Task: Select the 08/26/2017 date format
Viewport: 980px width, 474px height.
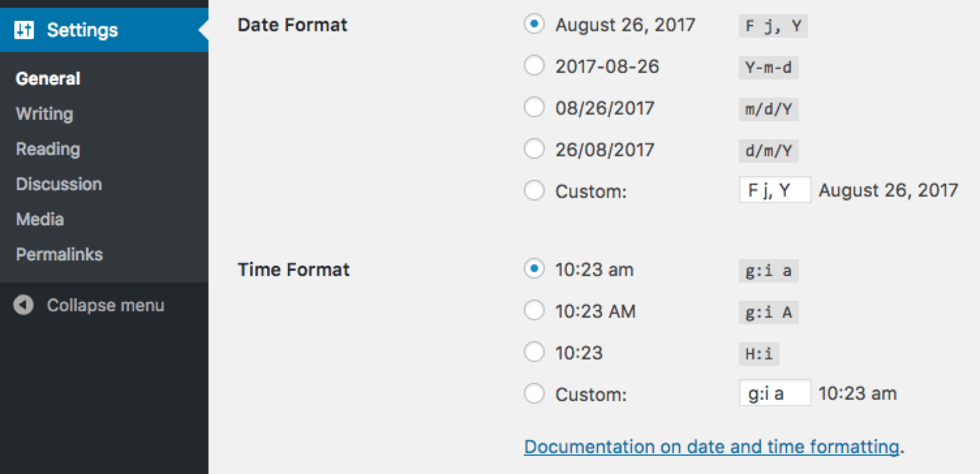Action: (534, 107)
